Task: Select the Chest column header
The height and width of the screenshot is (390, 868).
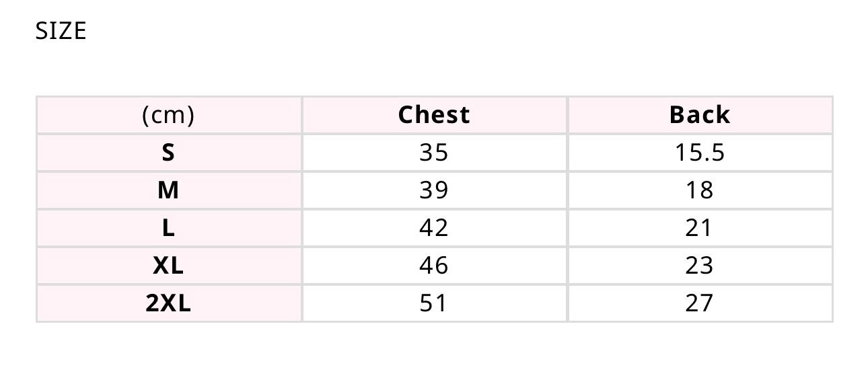Action: point(434,115)
